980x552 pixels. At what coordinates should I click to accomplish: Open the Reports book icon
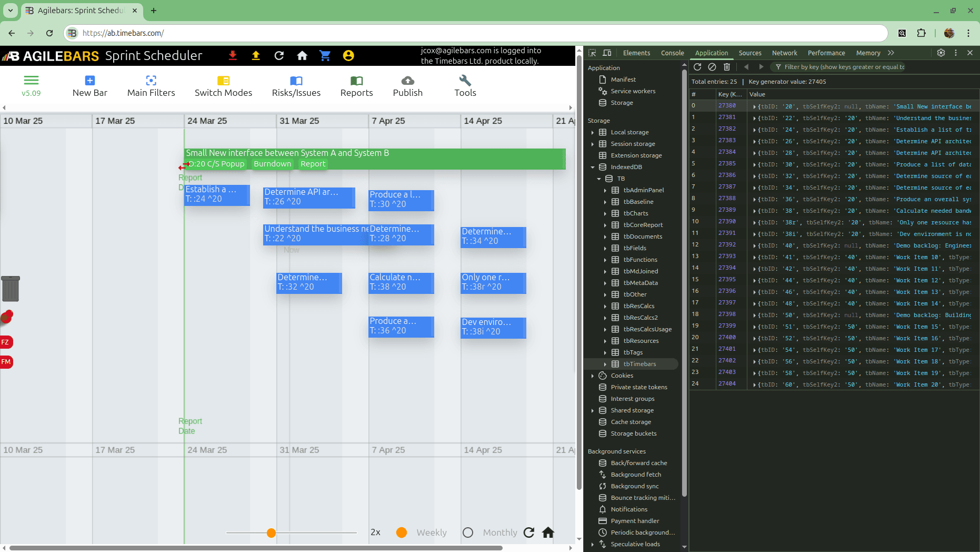pyautogui.click(x=356, y=81)
